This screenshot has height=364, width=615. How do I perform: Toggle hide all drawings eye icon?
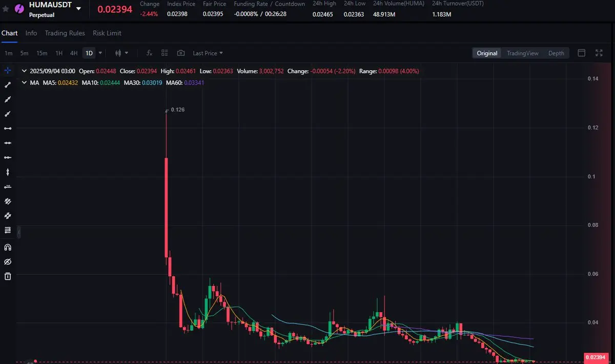pyautogui.click(x=8, y=262)
